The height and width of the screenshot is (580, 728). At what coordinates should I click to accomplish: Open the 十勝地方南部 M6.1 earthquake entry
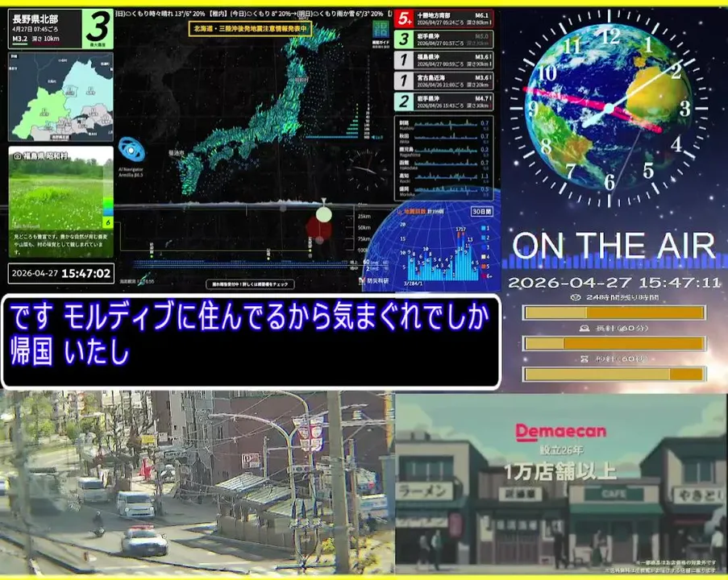click(x=444, y=19)
